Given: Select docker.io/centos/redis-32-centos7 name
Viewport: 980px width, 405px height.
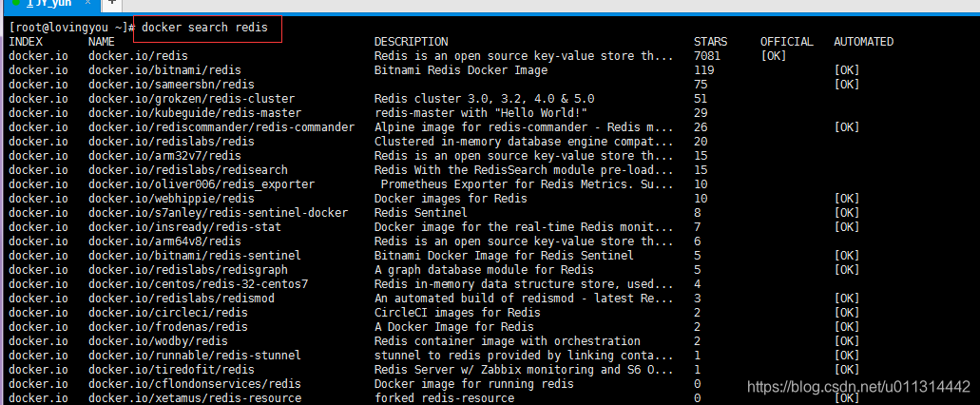Looking at the screenshot, I should (198, 284).
